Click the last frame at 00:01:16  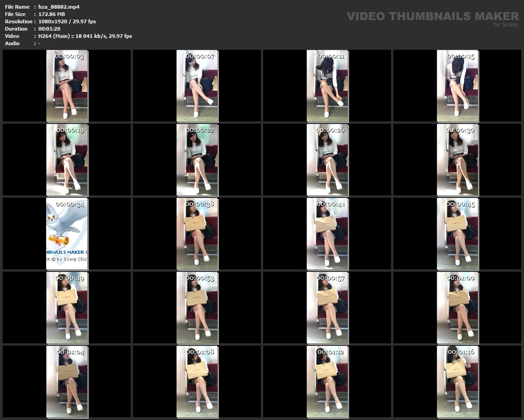coord(458,382)
